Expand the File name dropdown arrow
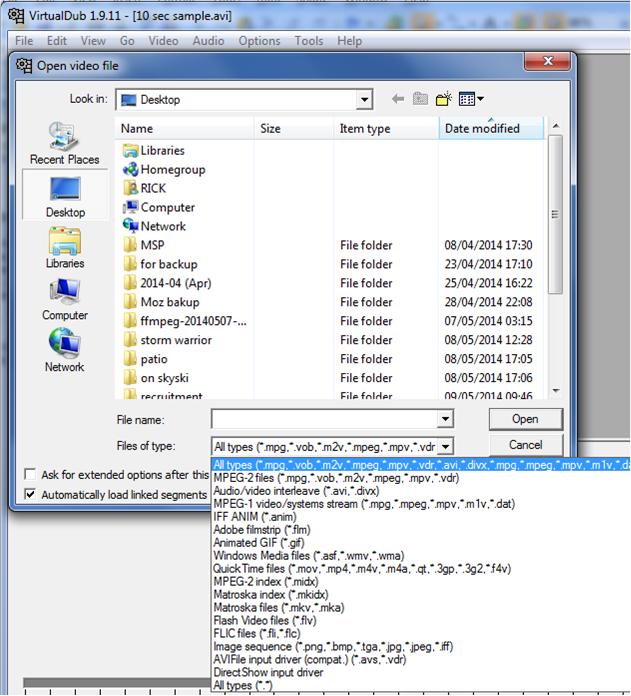 pyautogui.click(x=445, y=419)
